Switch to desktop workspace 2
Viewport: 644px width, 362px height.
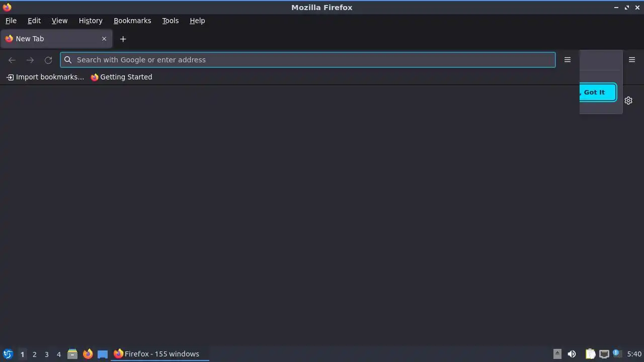[35, 354]
